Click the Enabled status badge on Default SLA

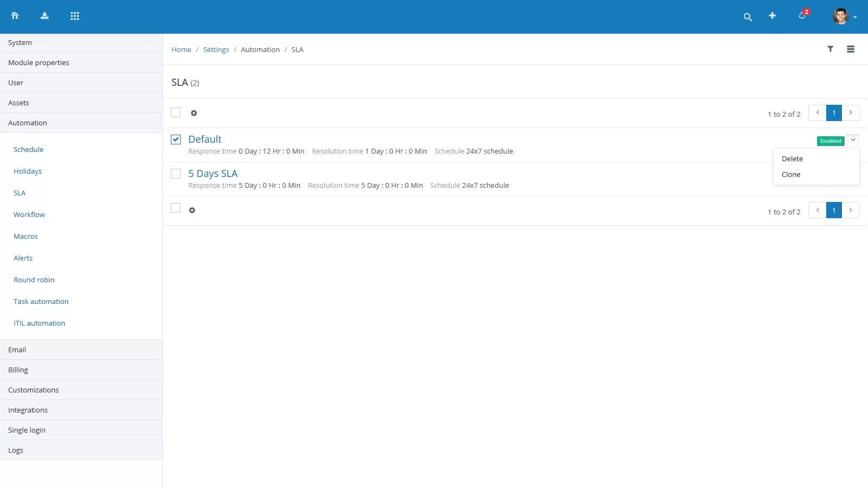[x=831, y=141]
